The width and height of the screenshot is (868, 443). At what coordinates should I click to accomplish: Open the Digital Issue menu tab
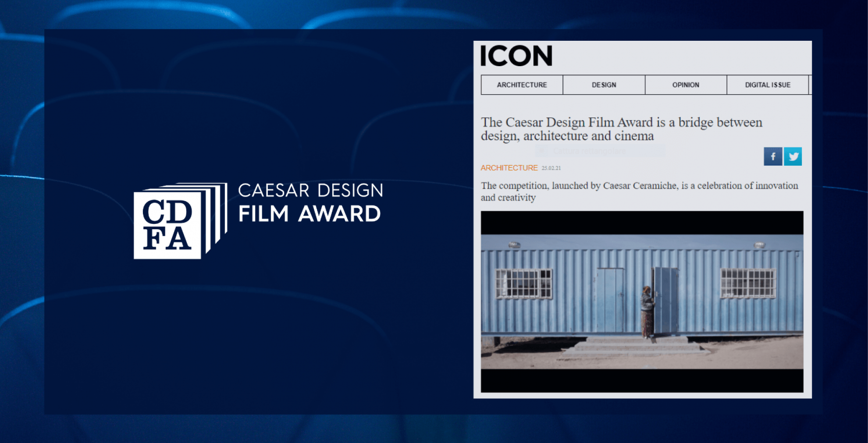click(x=768, y=85)
